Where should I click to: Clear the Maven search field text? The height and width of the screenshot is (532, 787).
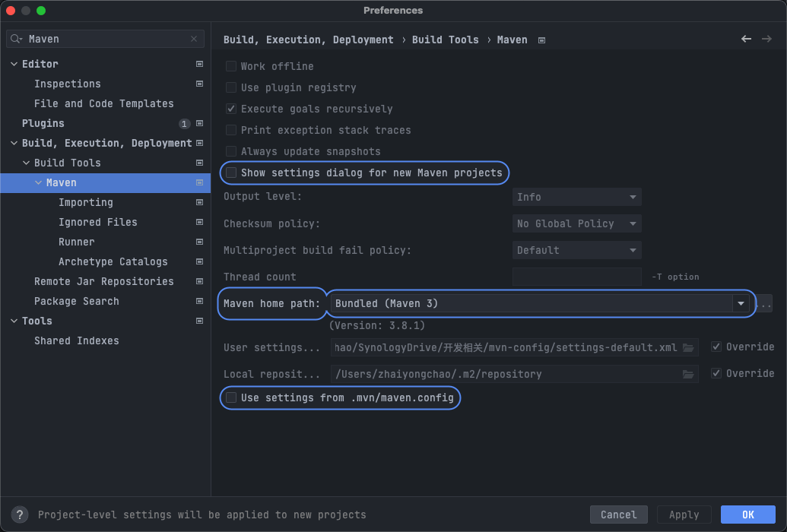[x=194, y=39]
